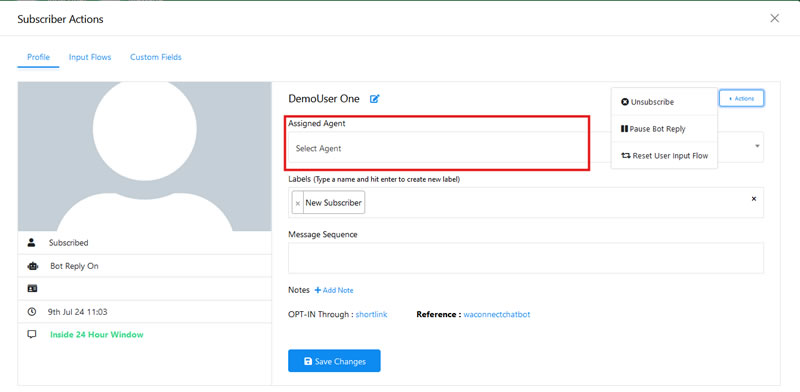The image size is (800, 392).
Task: Click inside the Labels input field
Action: point(526,203)
